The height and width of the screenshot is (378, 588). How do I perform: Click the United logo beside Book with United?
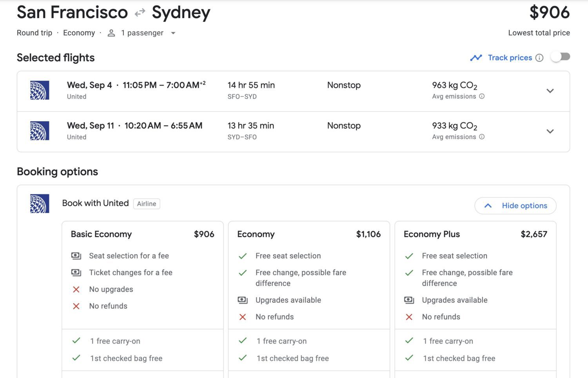click(x=39, y=203)
